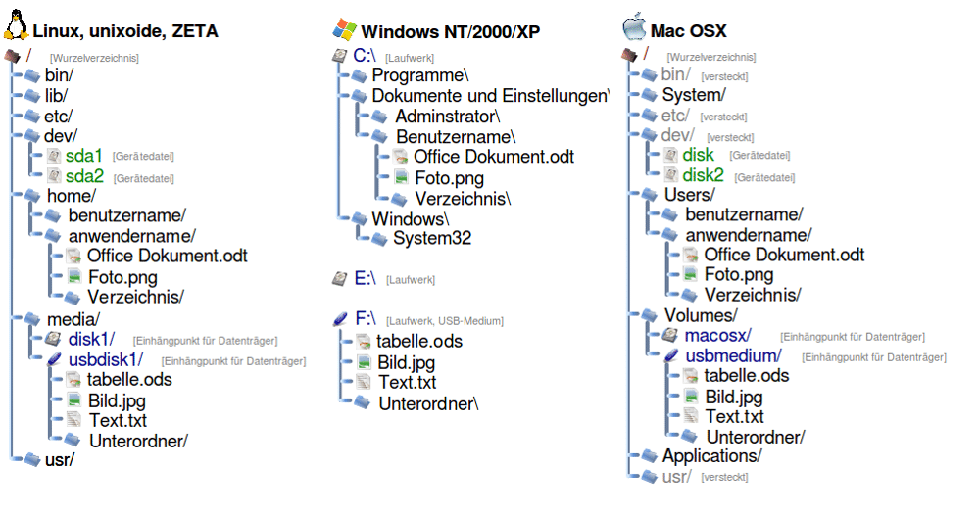Click the Applications/ folder icon

click(650, 456)
